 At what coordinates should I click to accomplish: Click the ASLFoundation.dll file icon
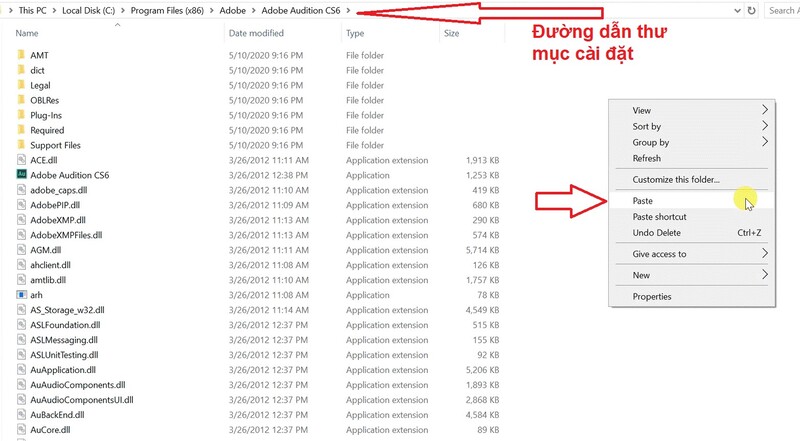[21, 325]
